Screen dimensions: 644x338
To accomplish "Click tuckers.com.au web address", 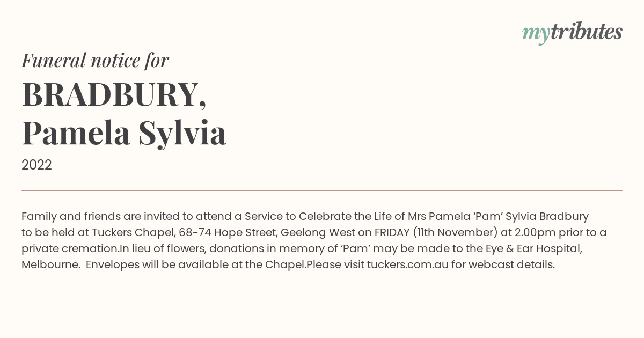I will 408,264.
